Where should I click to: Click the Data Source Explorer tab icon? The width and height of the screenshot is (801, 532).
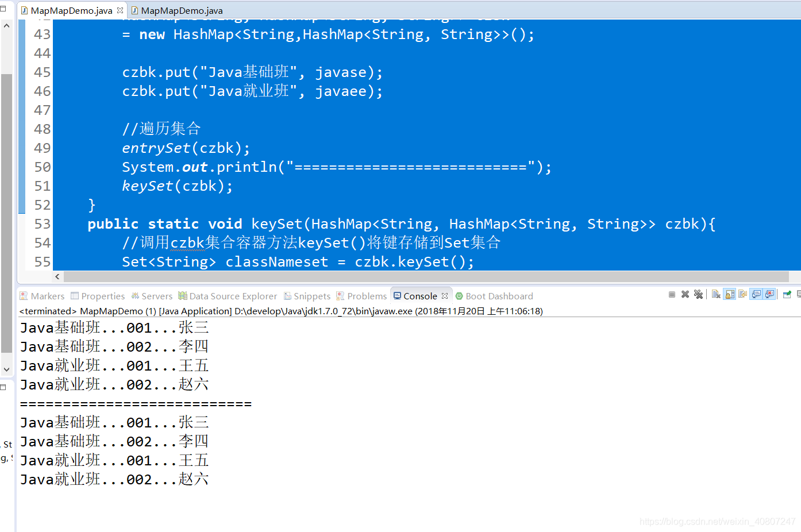coord(183,296)
